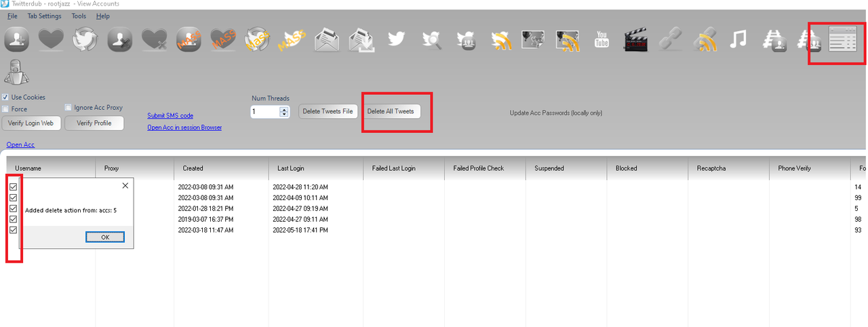Viewport: 868px width, 327px height.
Task: Toggle the Use Cookies checkbox
Action: [5, 97]
